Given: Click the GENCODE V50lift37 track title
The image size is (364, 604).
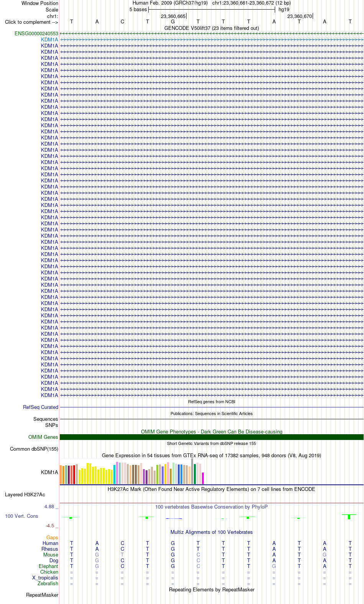Looking at the screenshot, I should tap(212, 28).
